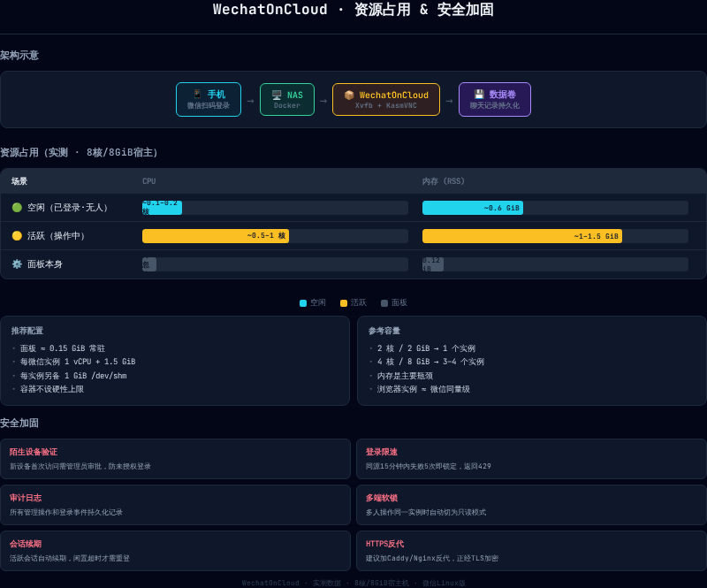Click the 内存 (RSS) column header

(x=444, y=181)
